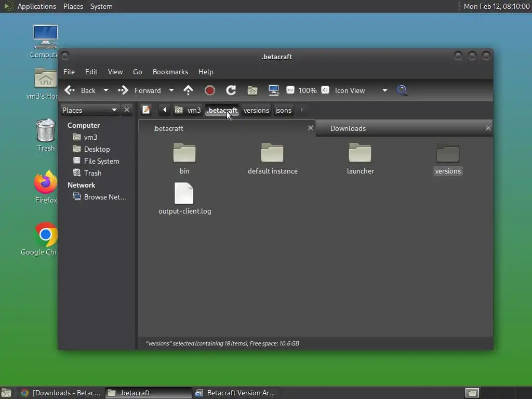
Task: Click jsons path bar button
Action: [x=283, y=110]
